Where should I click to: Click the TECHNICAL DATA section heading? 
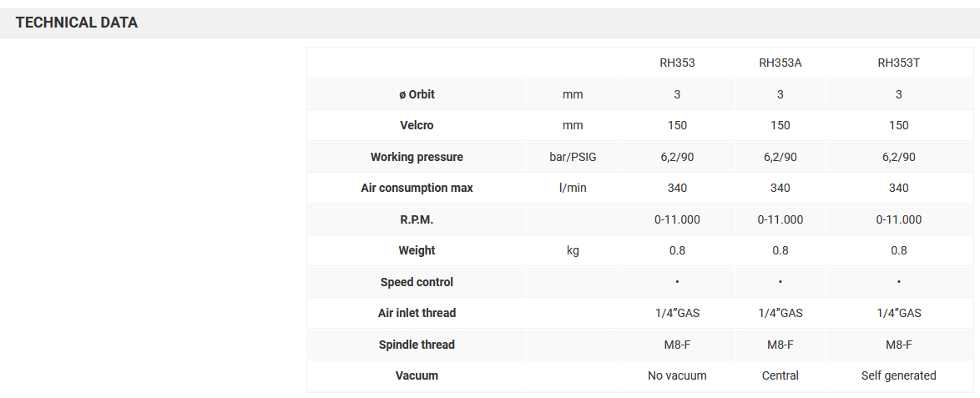[x=77, y=23]
